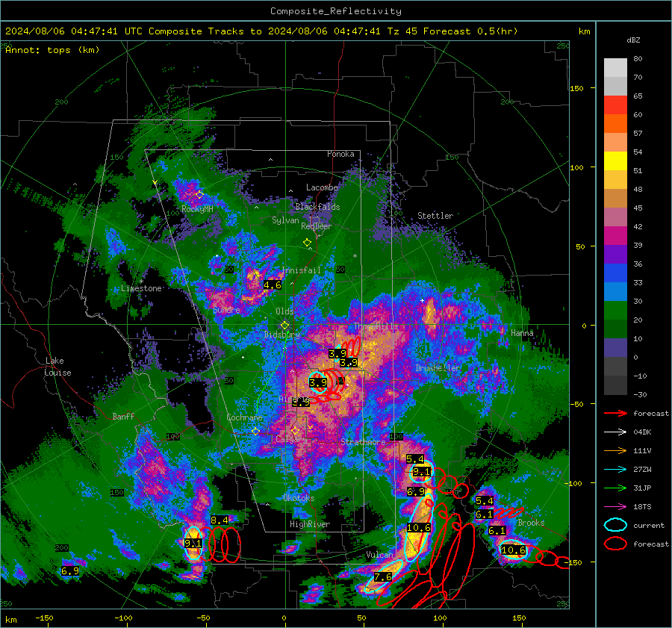Click the orange 111V arrow legend icon

click(x=615, y=450)
